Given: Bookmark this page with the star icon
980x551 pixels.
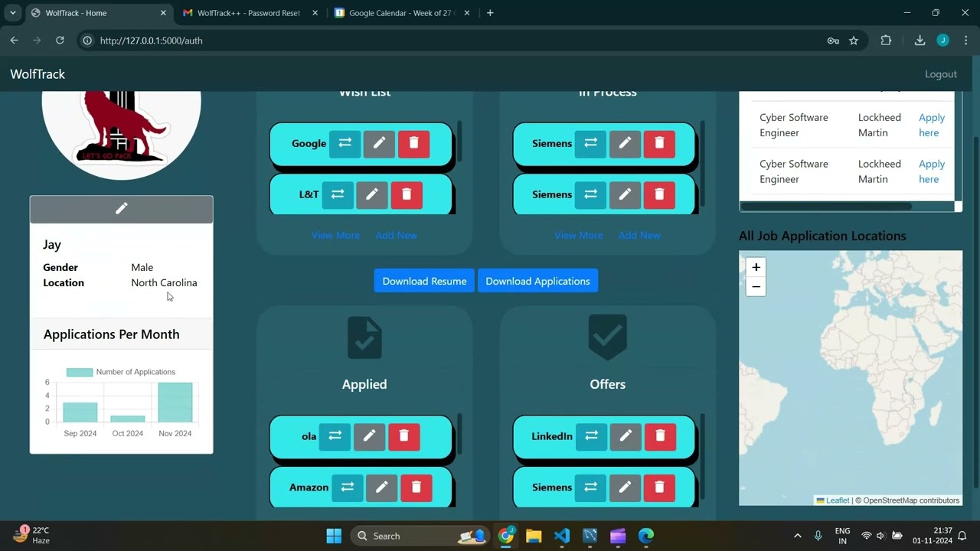Looking at the screenshot, I should [x=854, y=41].
